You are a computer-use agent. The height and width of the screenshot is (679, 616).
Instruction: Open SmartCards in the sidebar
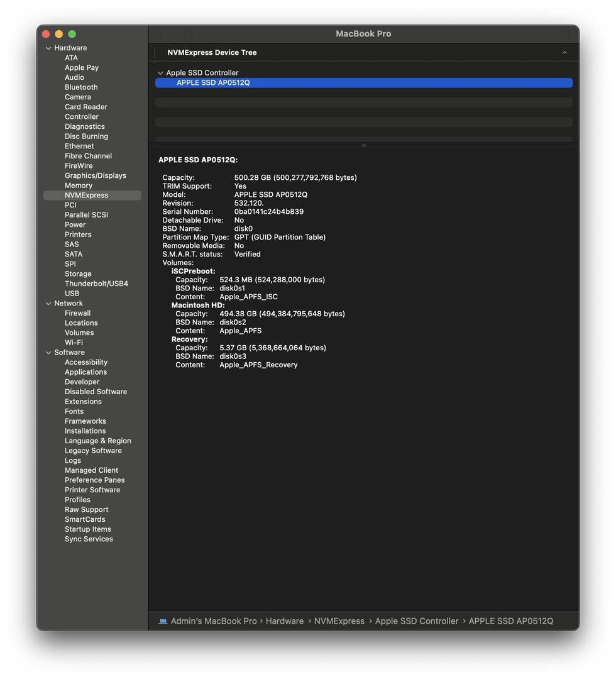85,520
